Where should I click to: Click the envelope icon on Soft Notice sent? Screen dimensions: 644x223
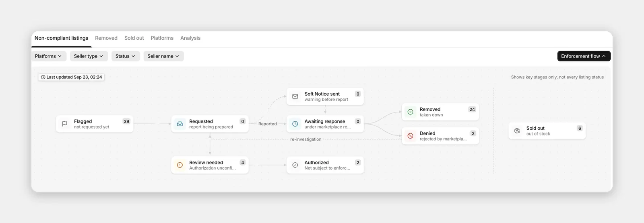295,96
